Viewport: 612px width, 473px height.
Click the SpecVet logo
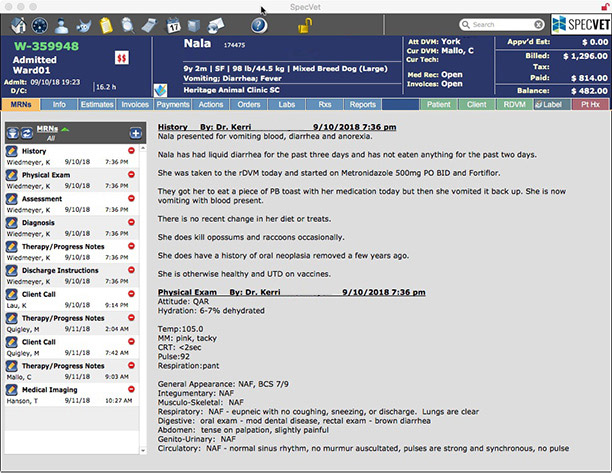(x=581, y=25)
